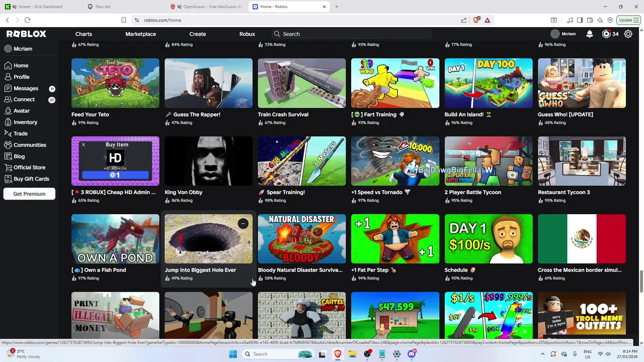This screenshot has width=644, height=362.
Task: Click Brave Rewards triangle icon
Action: click(487, 20)
